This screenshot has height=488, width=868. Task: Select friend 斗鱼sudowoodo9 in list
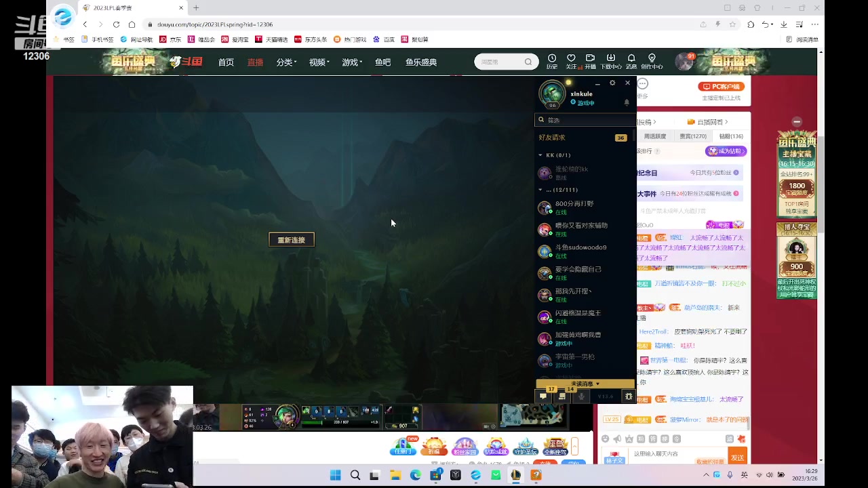585,251
